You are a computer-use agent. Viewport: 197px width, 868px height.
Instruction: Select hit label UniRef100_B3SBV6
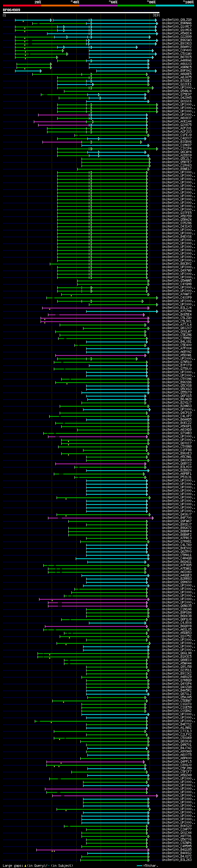click(x=177, y=142)
